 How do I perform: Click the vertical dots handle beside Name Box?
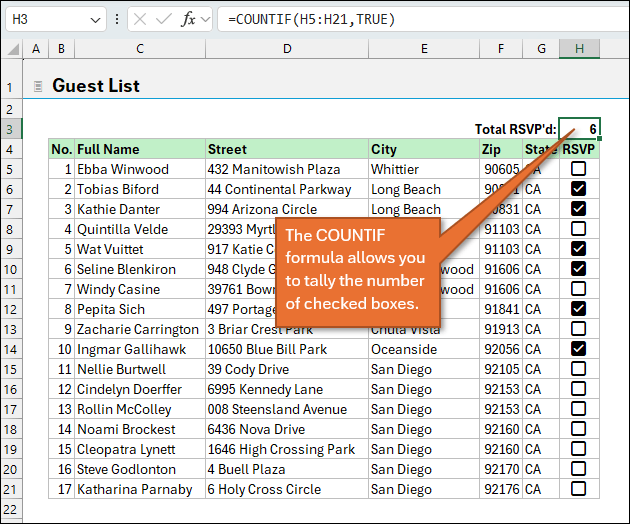(118, 19)
